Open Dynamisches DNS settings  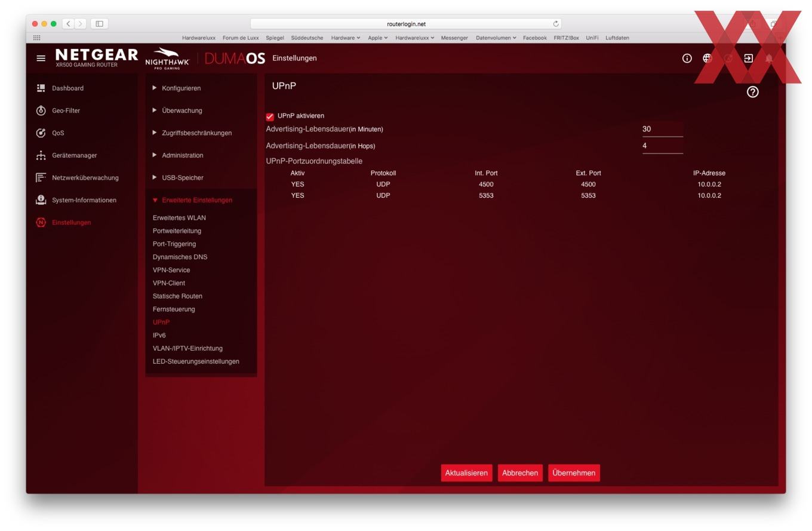click(x=180, y=257)
